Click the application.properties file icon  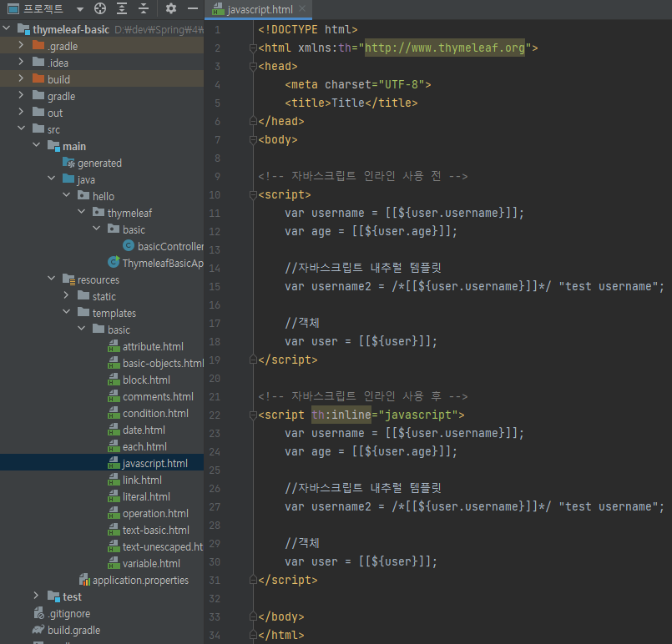(x=84, y=579)
